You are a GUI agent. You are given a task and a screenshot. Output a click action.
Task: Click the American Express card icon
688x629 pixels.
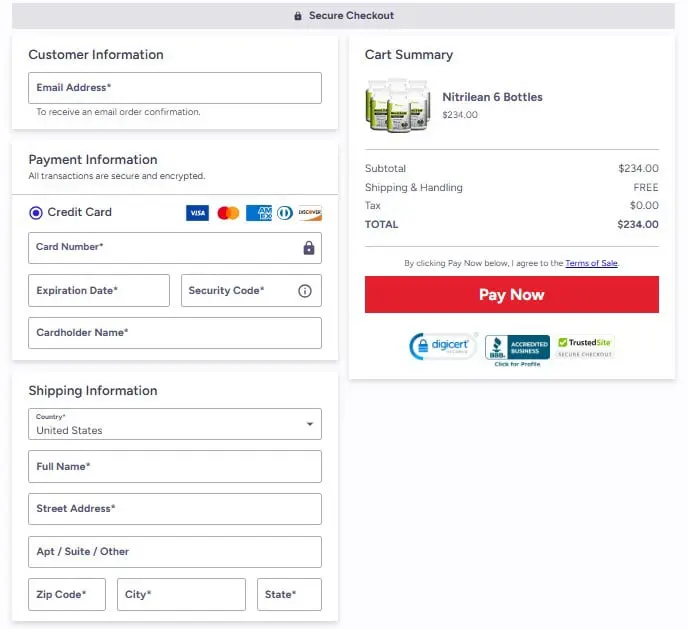point(259,213)
